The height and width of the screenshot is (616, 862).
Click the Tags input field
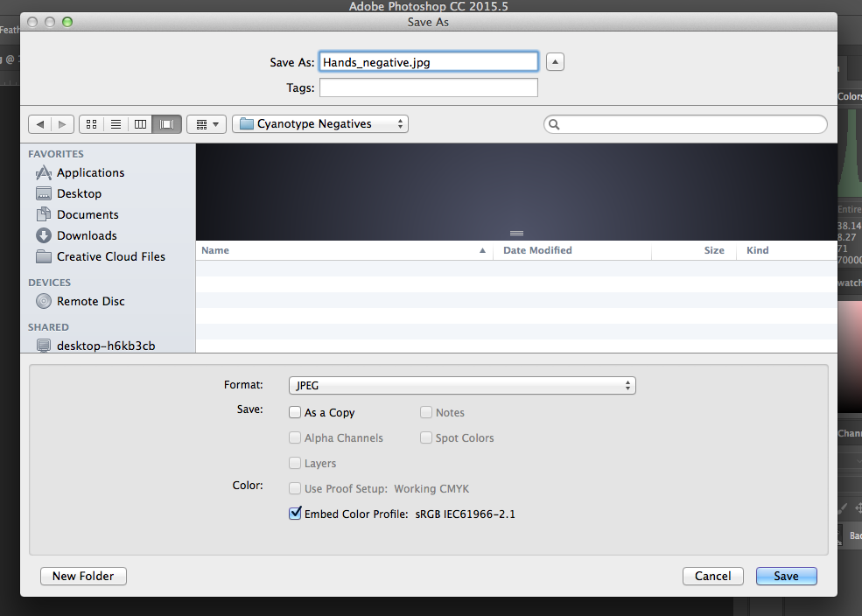pyautogui.click(x=428, y=87)
